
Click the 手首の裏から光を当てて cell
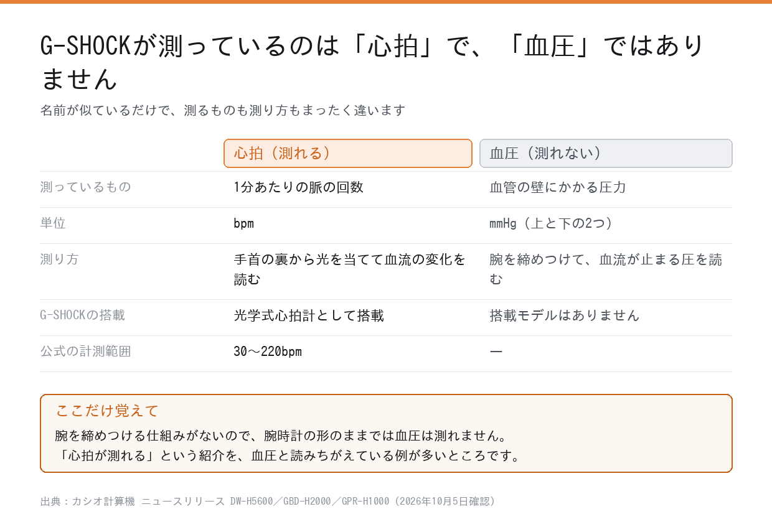pos(350,269)
